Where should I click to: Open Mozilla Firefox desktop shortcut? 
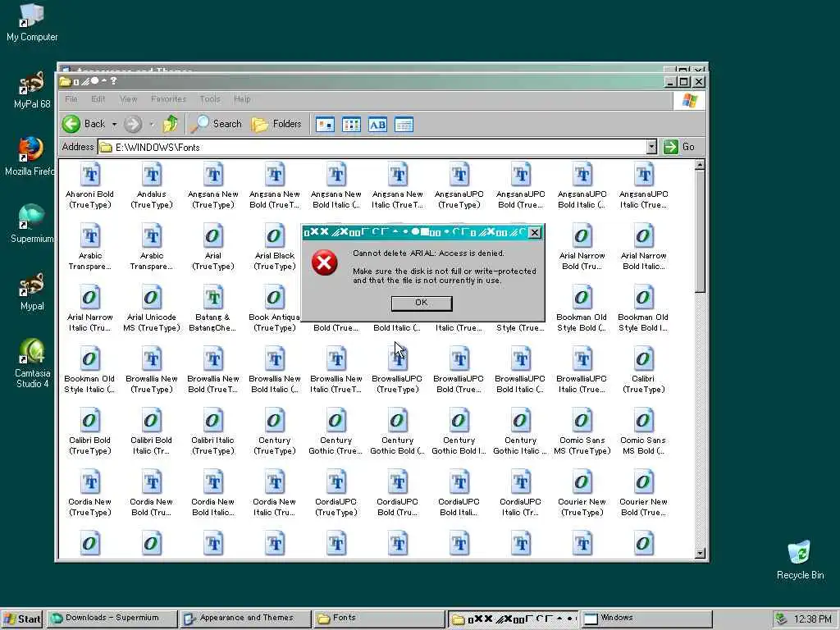30,157
